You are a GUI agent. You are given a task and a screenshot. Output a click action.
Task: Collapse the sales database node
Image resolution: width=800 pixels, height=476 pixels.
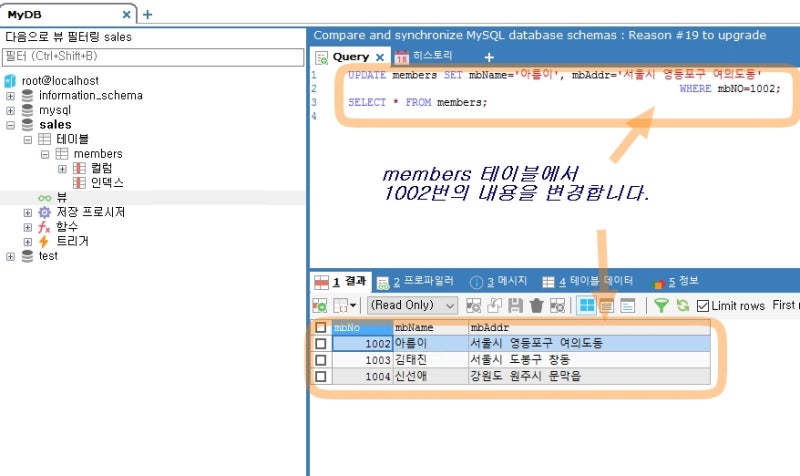tap(10, 125)
